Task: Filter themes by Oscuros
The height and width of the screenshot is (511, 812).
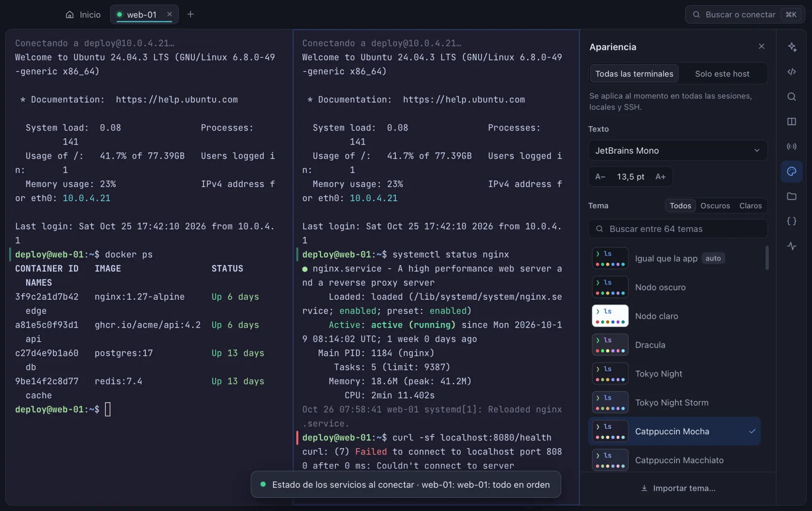Action: point(715,205)
